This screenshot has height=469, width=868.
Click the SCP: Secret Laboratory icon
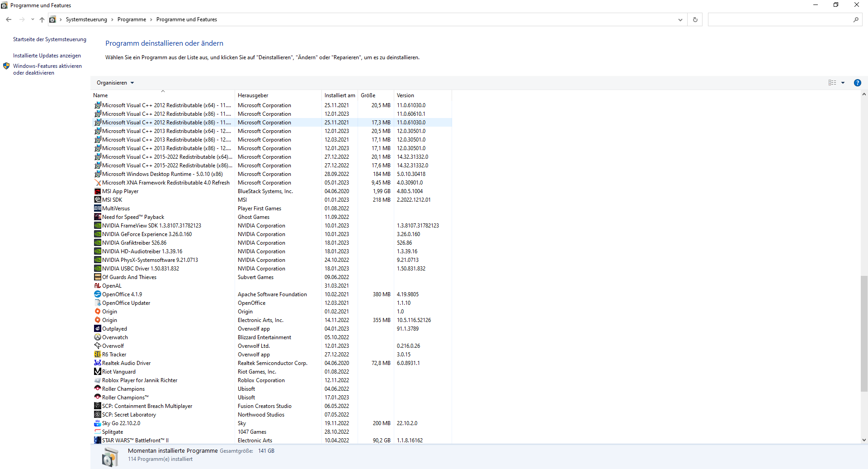point(97,415)
